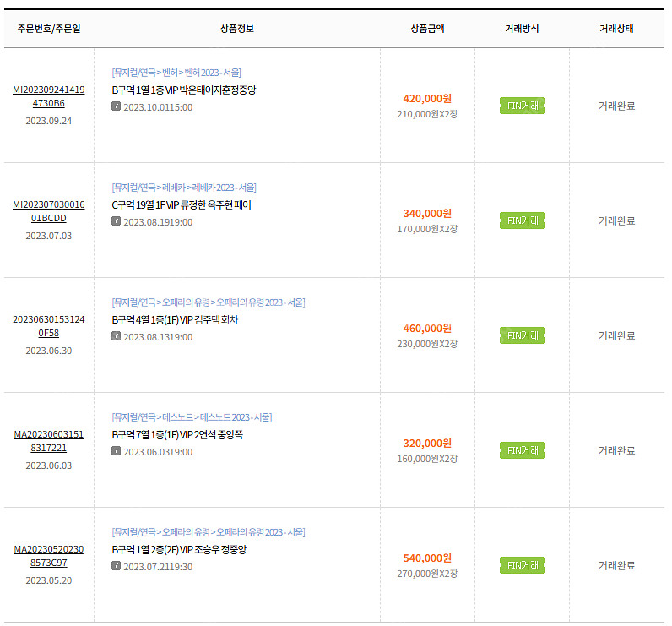
Task: Click the 170,000원X2장 unit price
Action: [427, 229]
